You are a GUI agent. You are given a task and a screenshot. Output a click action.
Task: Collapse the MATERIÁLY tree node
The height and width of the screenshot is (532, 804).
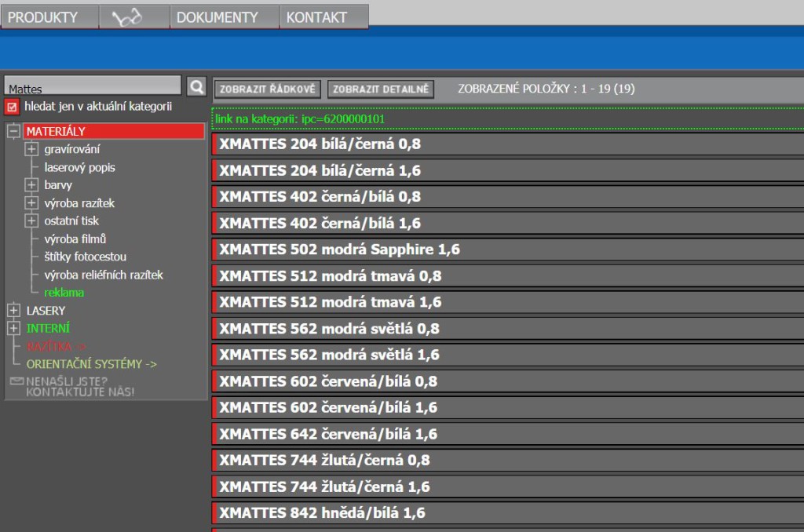(13, 132)
